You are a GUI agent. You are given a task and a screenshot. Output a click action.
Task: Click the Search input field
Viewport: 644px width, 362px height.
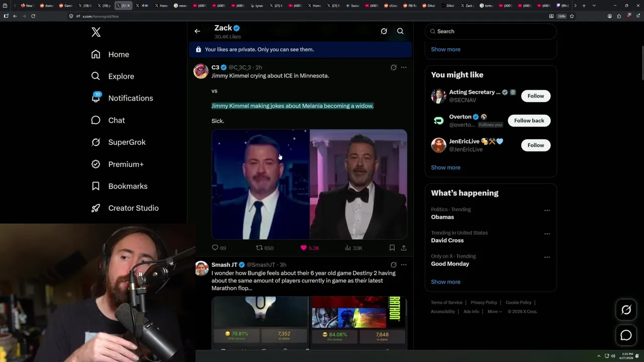tap(491, 31)
